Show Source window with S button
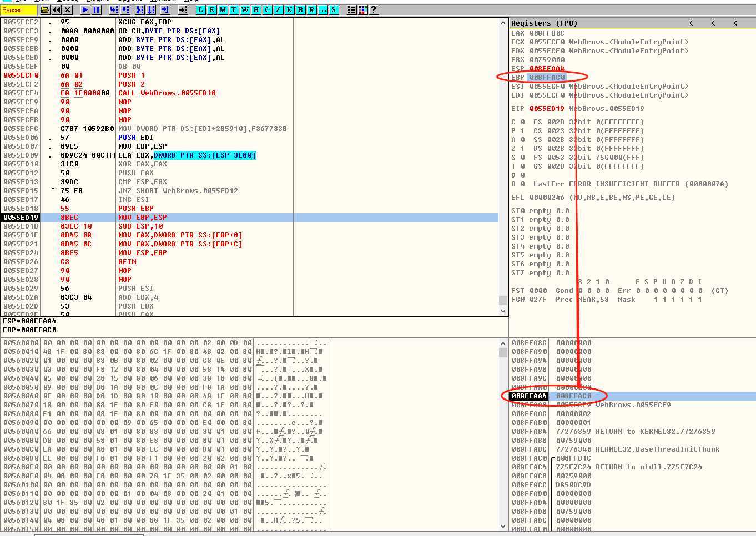 point(334,10)
